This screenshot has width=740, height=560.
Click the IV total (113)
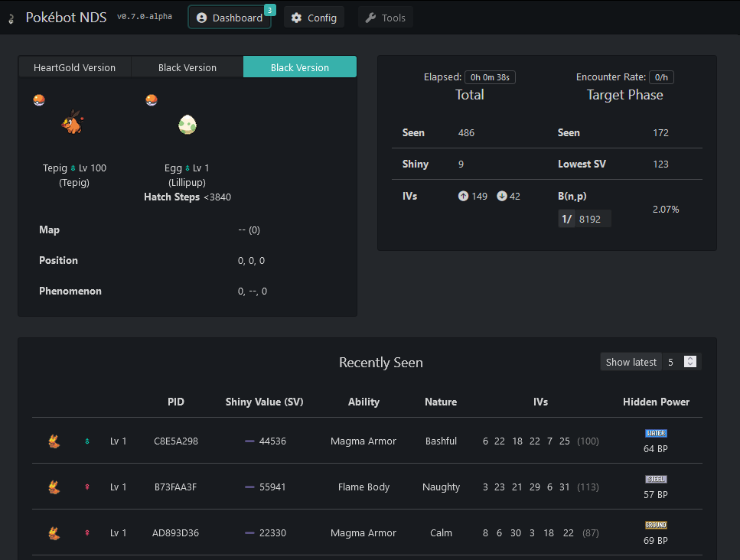click(x=588, y=487)
